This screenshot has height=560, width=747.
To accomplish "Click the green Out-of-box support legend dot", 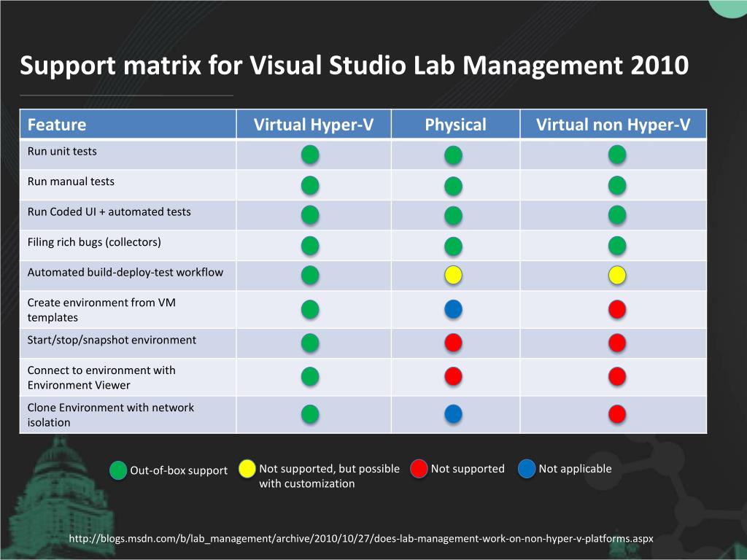I will pyautogui.click(x=118, y=470).
